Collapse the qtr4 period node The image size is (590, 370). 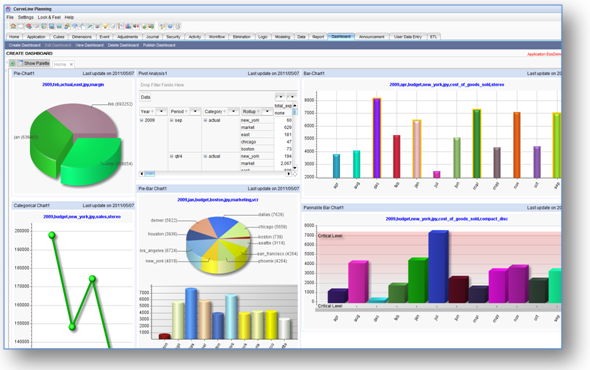pyautogui.click(x=172, y=156)
